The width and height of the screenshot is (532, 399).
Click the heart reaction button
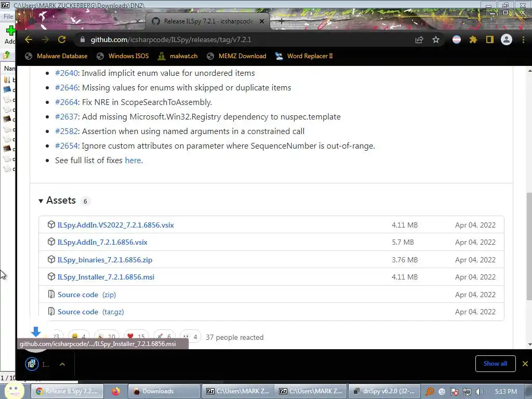[x=136, y=337]
